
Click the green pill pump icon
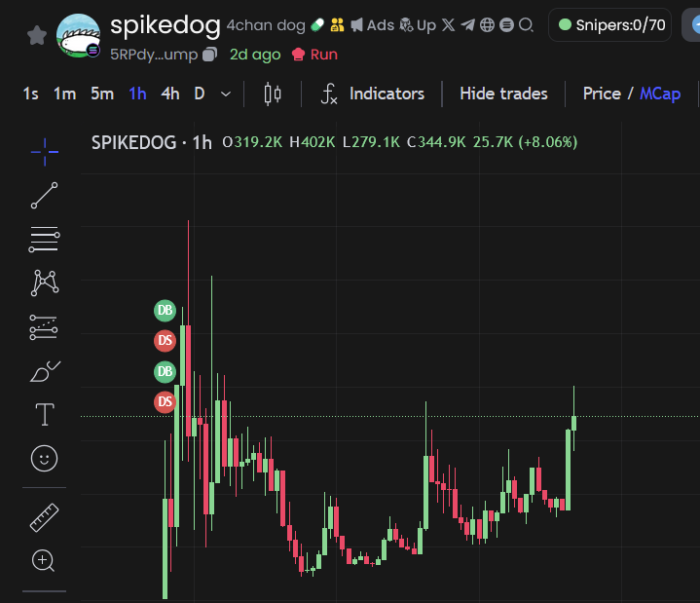coord(317,25)
